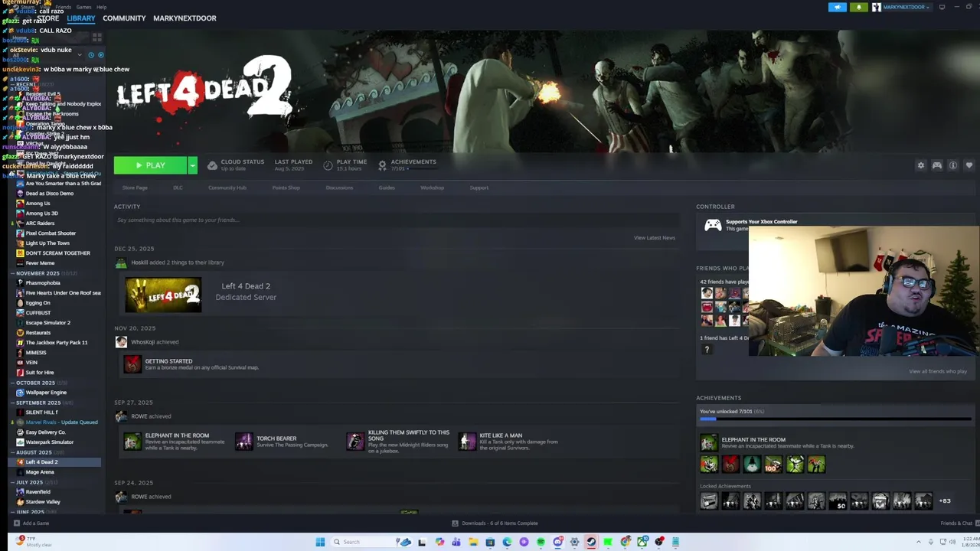Open Killing Them Swiftly achievement icon
This screenshot has height=551, width=980.
click(355, 442)
